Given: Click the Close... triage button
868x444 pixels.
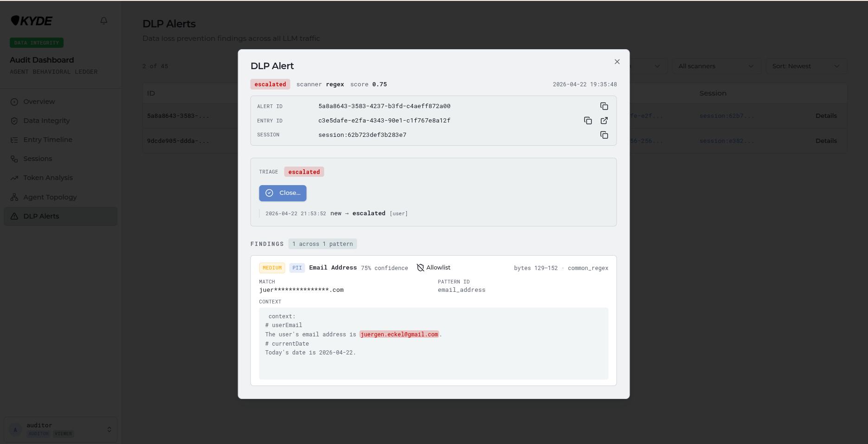Looking at the screenshot, I should (x=283, y=193).
